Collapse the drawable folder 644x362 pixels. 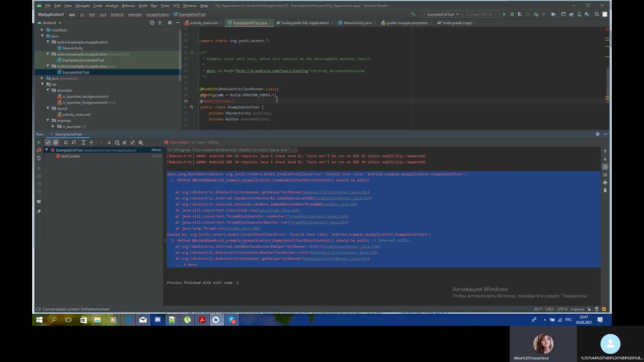48,90
